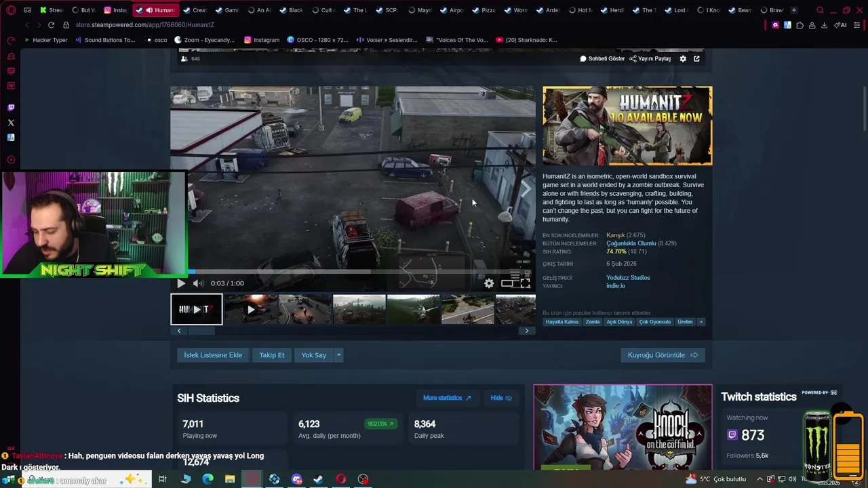This screenshot has height=488, width=868.
Task: Play the HumanitZ trailer video
Action: (x=181, y=283)
